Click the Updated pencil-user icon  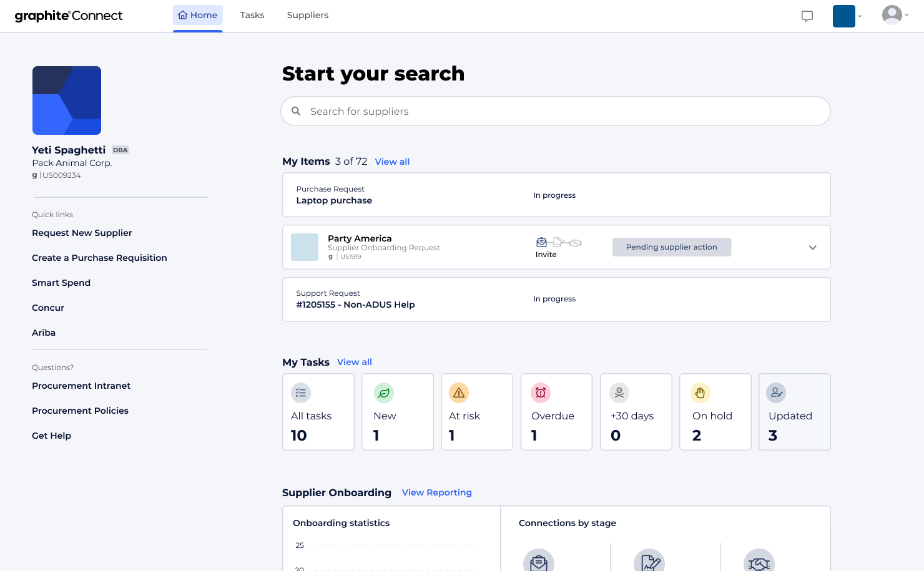(x=776, y=393)
